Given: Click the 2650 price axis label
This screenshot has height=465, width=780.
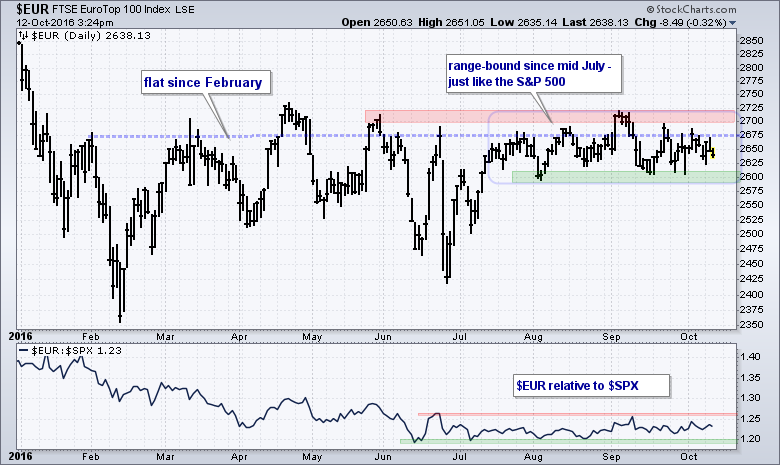Looking at the screenshot, I should (x=751, y=149).
